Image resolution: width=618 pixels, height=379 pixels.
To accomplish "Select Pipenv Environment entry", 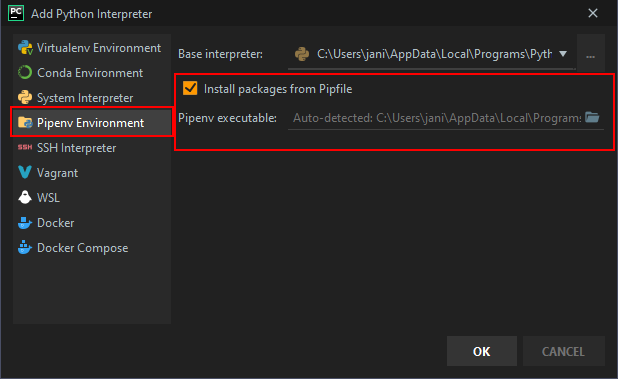I will click(x=92, y=123).
